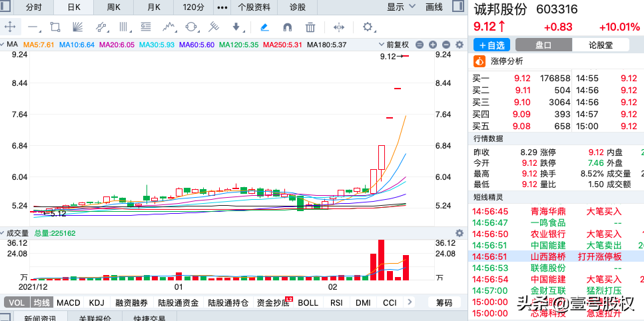Switch to the 120分 tab
The width and height of the screenshot is (644, 321).
click(193, 7)
